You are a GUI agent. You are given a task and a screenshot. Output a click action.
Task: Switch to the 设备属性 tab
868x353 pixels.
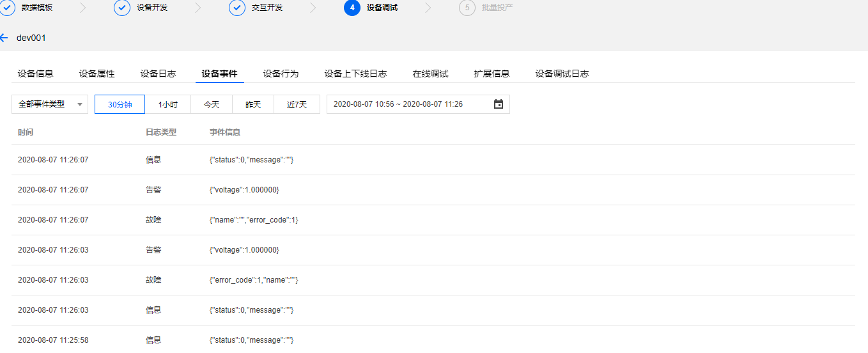click(x=97, y=74)
